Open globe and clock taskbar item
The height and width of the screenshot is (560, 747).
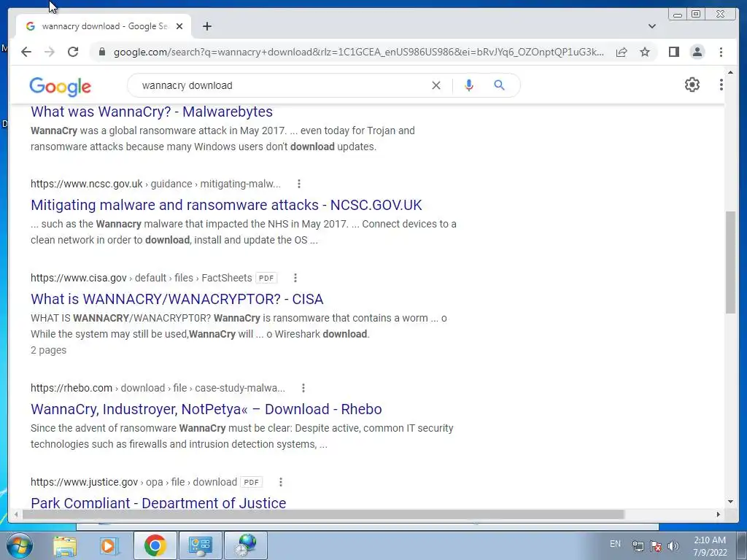pos(246,545)
